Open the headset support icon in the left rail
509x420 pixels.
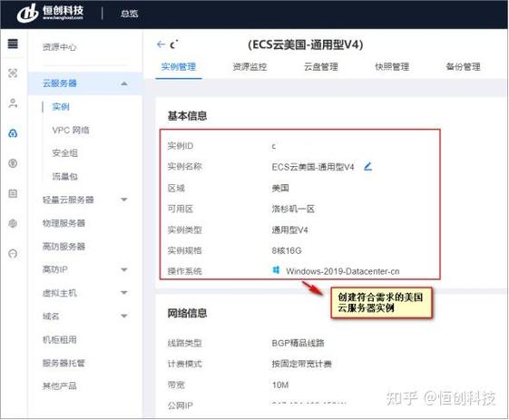tap(13, 253)
